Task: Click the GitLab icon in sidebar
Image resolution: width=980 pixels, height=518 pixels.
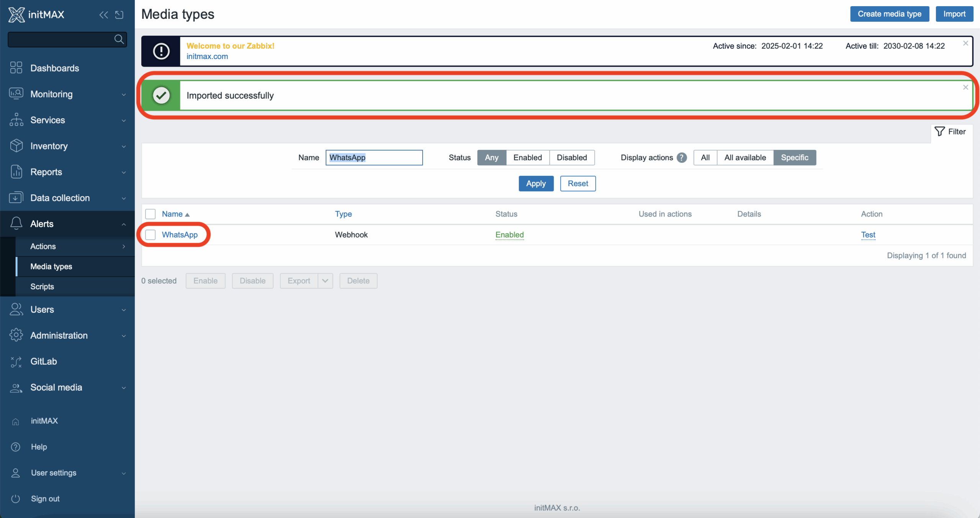Action: pyautogui.click(x=16, y=361)
